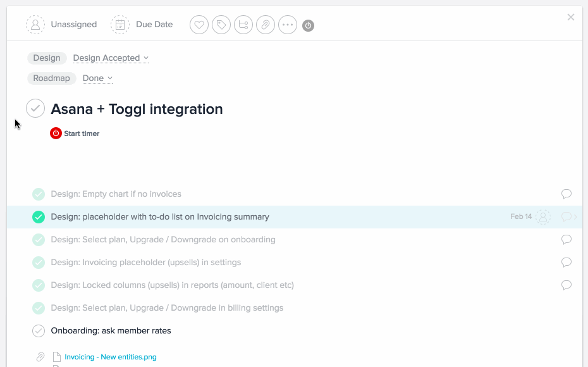
Task: Toggle the timer power icon in the toolbar
Action: point(308,25)
